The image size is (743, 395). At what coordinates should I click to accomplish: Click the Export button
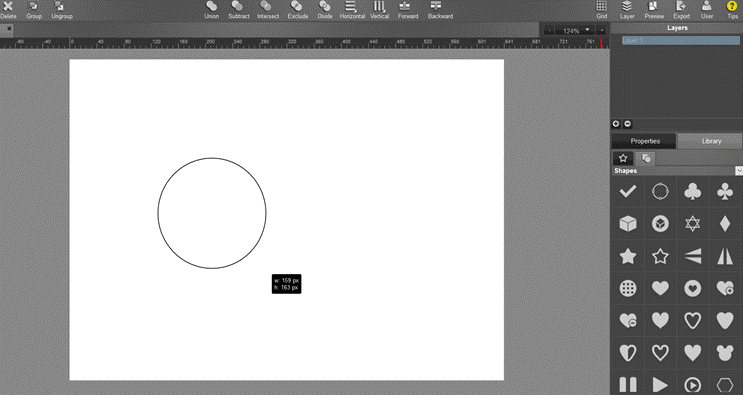click(x=681, y=10)
